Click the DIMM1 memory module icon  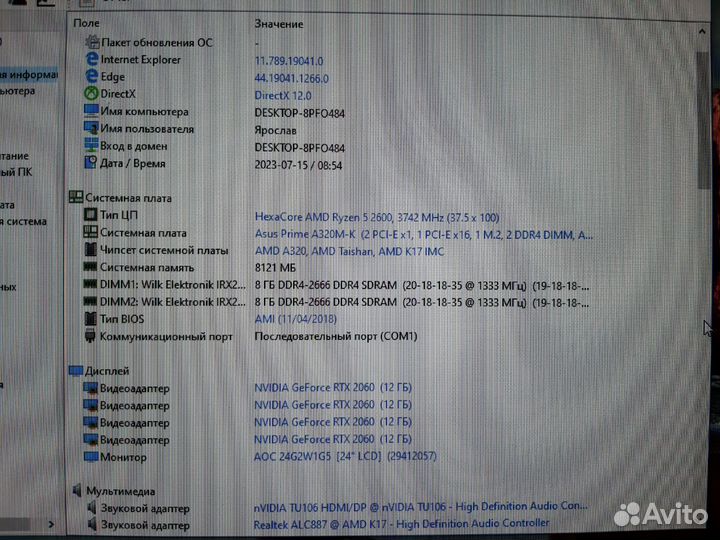tap(90, 284)
